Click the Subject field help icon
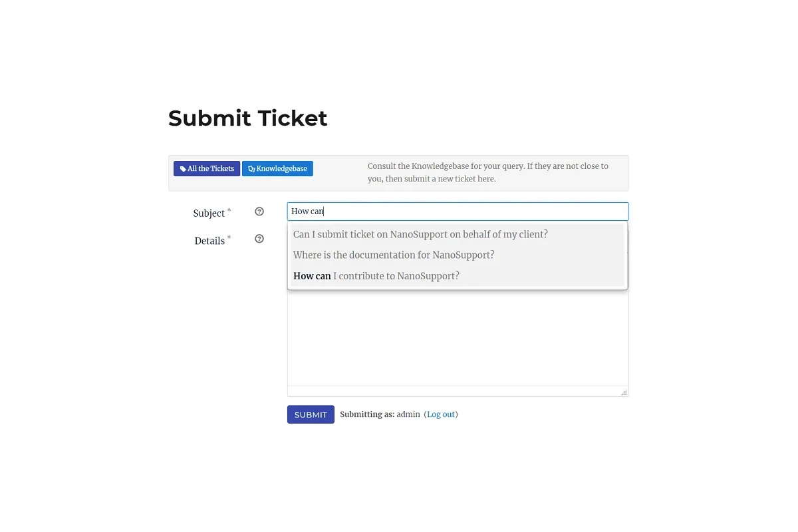 coord(259,211)
